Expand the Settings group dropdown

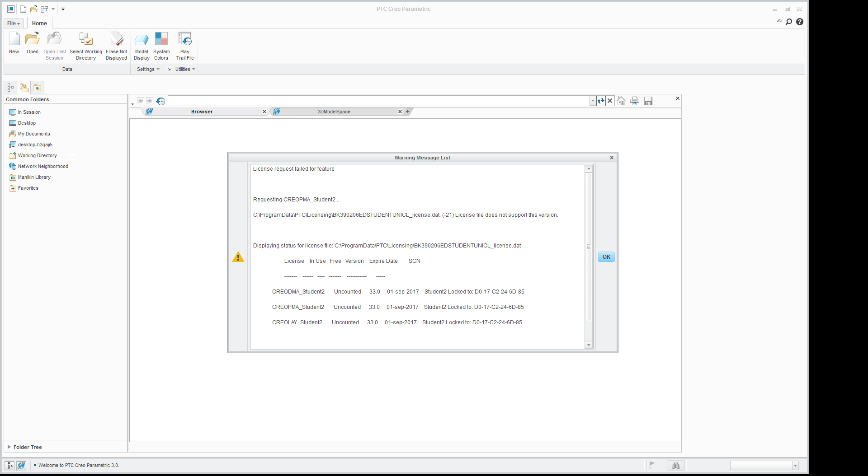(148, 69)
